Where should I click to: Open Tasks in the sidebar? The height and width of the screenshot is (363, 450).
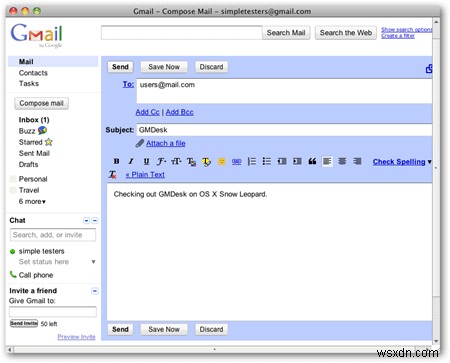pos(29,84)
